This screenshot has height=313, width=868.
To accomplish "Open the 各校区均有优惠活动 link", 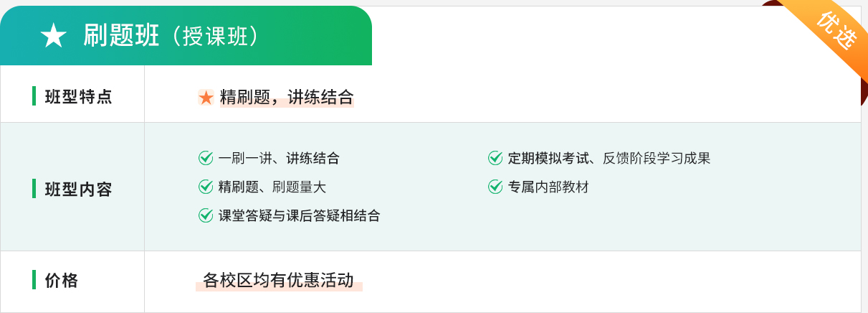I will click(279, 280).
